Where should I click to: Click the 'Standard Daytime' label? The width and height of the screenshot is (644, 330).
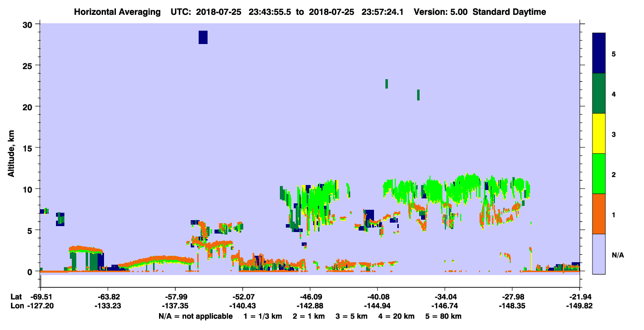click(x=509, y=12)
